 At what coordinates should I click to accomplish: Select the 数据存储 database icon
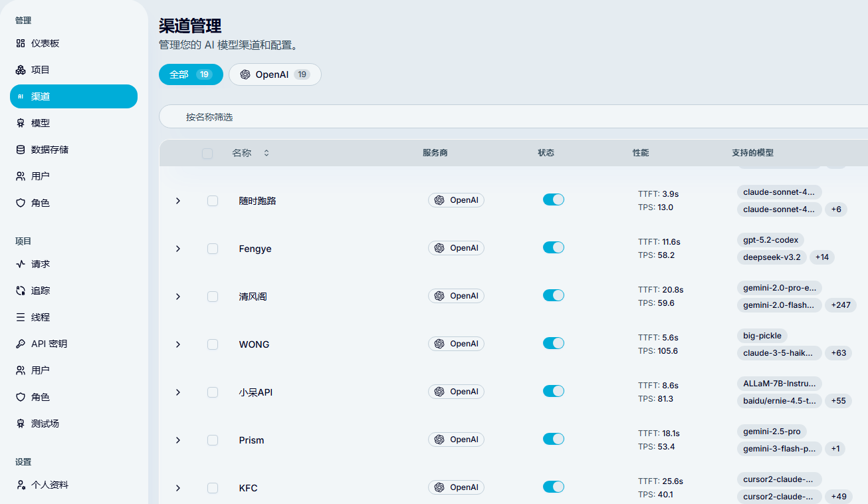[x=21, y=150]
